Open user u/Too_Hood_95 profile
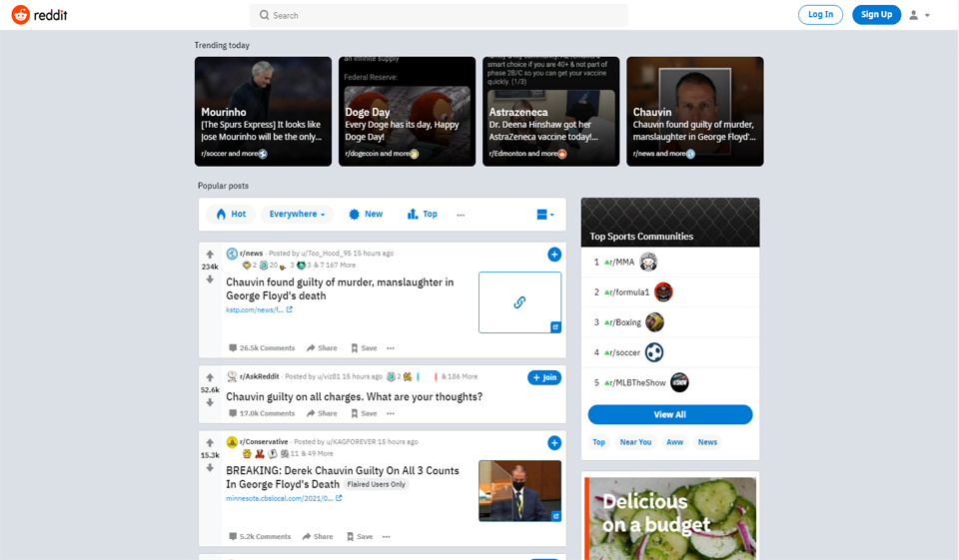This screenshot has width=959, height=560. click(326, 254)
